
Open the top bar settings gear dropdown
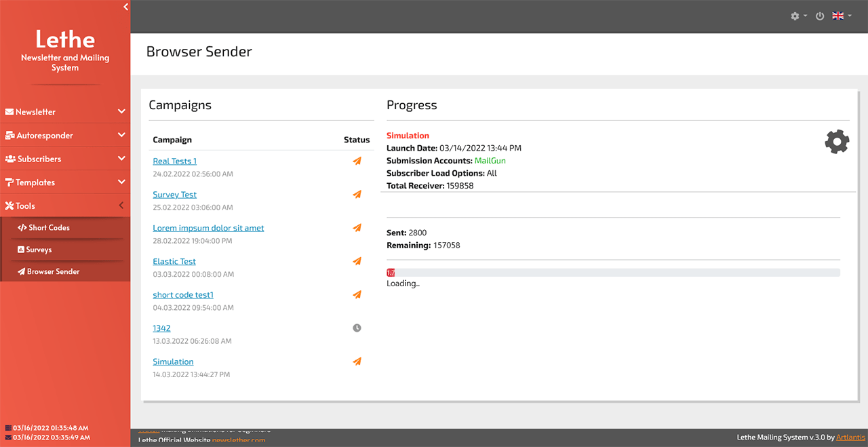799,16
